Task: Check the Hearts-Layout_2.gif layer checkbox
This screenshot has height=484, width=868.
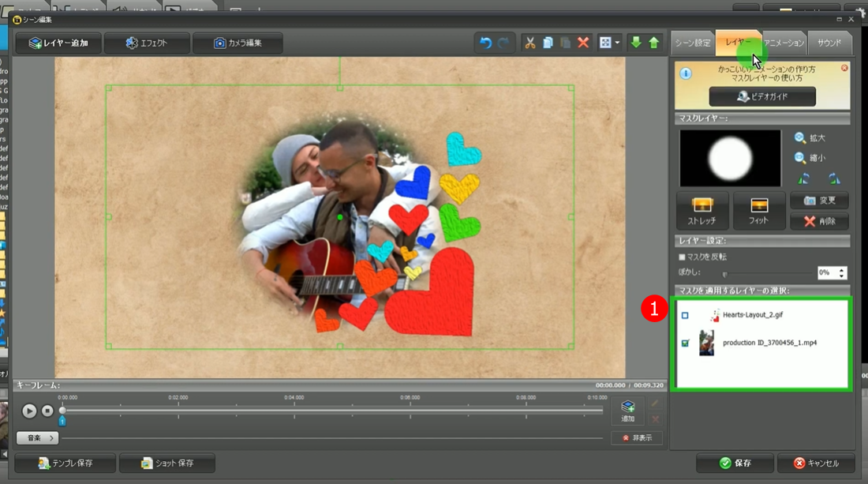Action: (685, 315)
